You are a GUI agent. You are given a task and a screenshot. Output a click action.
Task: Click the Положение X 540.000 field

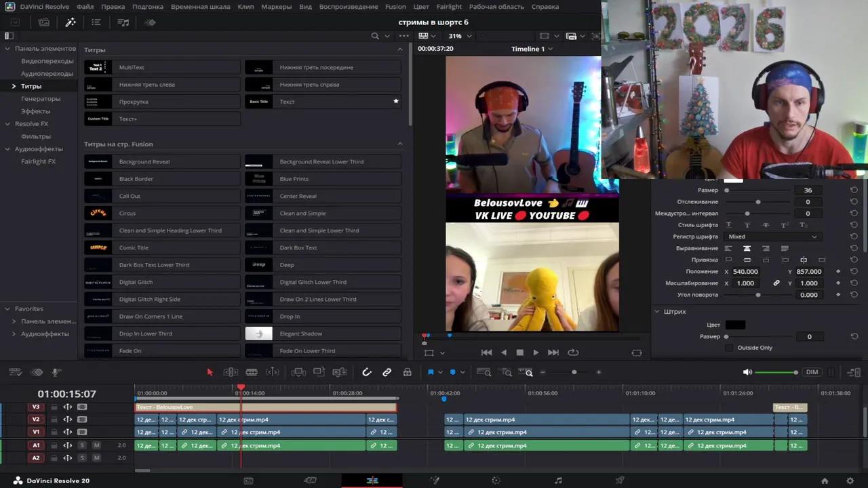pyautogui.click(x=745, y=272)
